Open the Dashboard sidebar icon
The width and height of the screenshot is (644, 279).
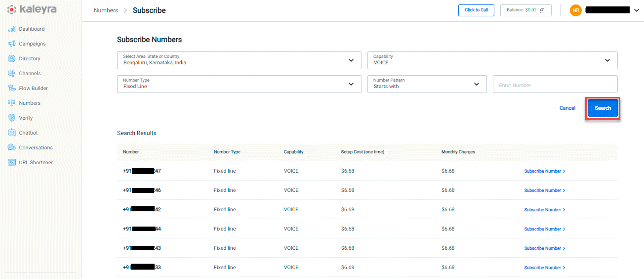12,29
